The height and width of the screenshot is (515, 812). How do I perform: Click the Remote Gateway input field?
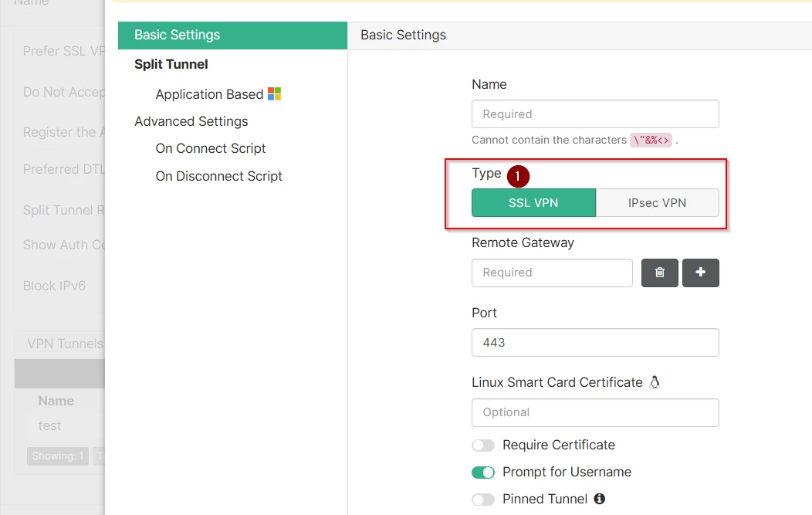[552, 273]
